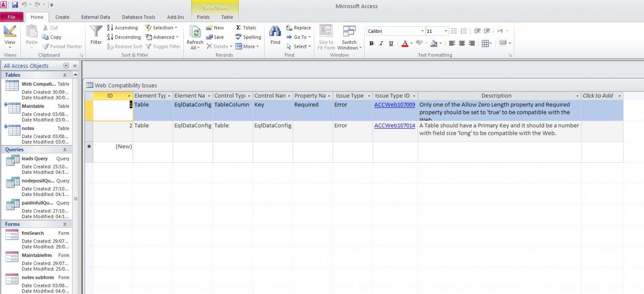Open the More dropdown in Records

click(x=248, y=47)
